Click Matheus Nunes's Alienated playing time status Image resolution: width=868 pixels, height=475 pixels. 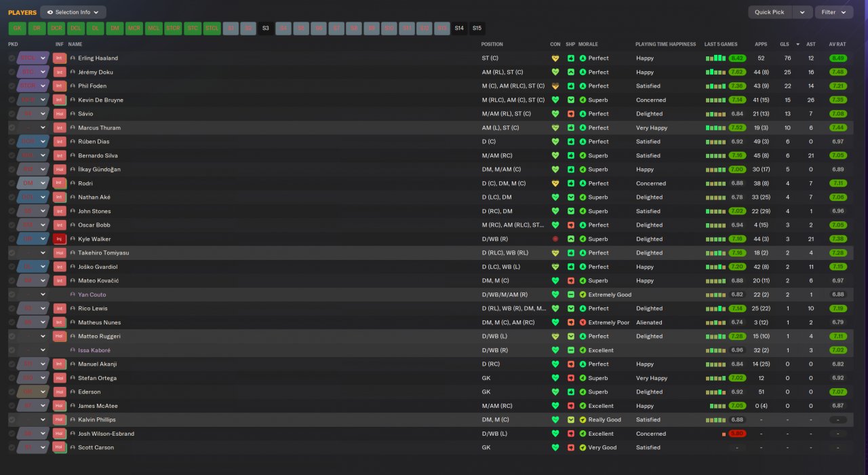point(649,322)
